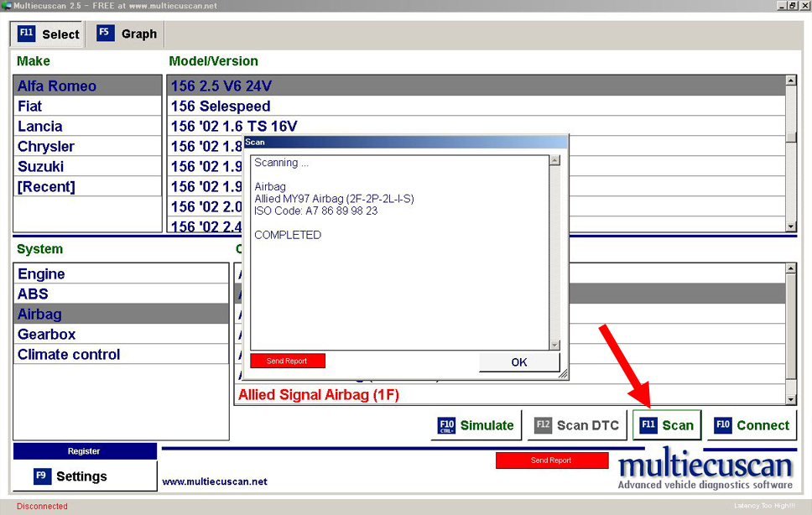Screen dimensions: 812x515
Task: Open Settings
Action: [85, 476]
